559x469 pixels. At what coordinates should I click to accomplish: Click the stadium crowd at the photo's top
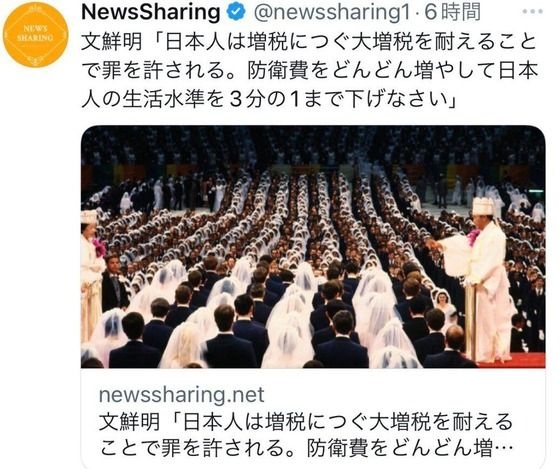(x=313, y=146)
